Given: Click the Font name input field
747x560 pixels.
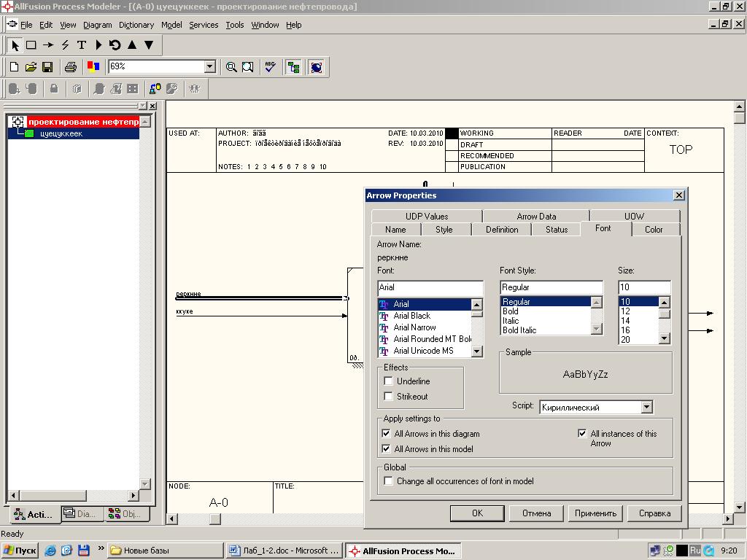Looking at the screenshot, I should pyautogui.click(x=430, y=287).
